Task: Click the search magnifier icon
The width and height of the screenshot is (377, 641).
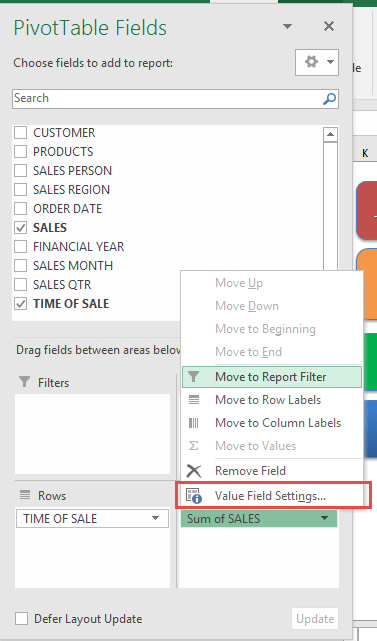Action: [x=329, y=99]
